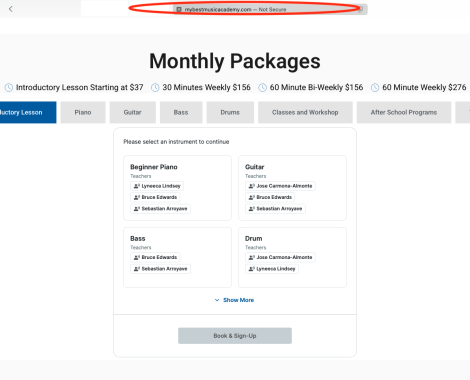Switch to the Guitar tab

point(133,112)
